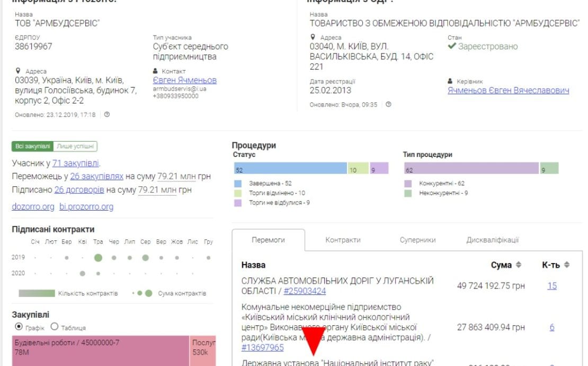
Task: Click the legend text 'Конкурентні - 62'
Action: [x=442, y=184]
